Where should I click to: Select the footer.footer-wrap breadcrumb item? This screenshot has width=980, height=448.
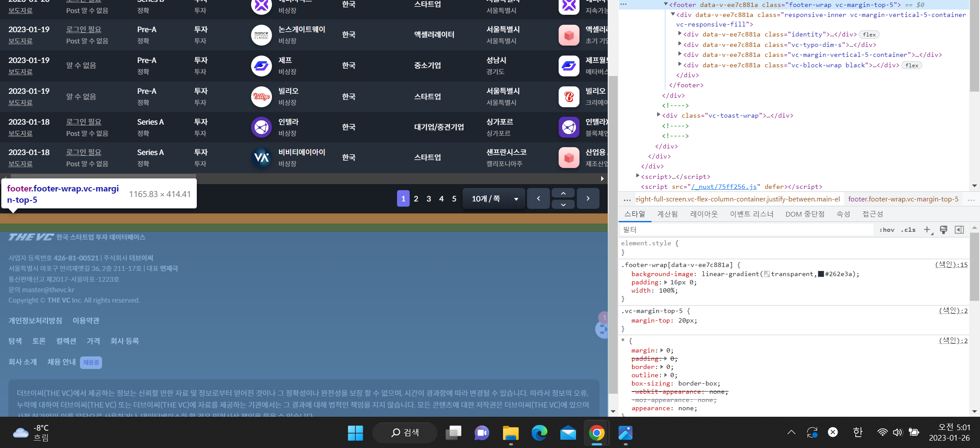tap(903, 199)
